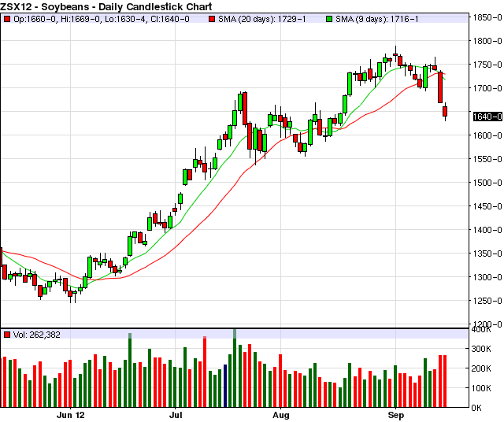Screen dimensions: 504x422
Task: Click the 1700-0 price axis label
Action: tap(487, 88)
